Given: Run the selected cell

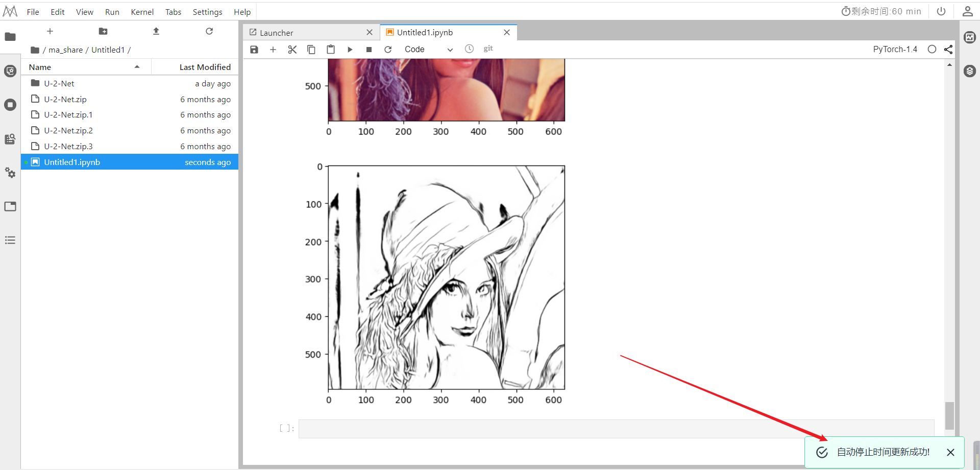Looking at the screenshot, I should [350, 50].
